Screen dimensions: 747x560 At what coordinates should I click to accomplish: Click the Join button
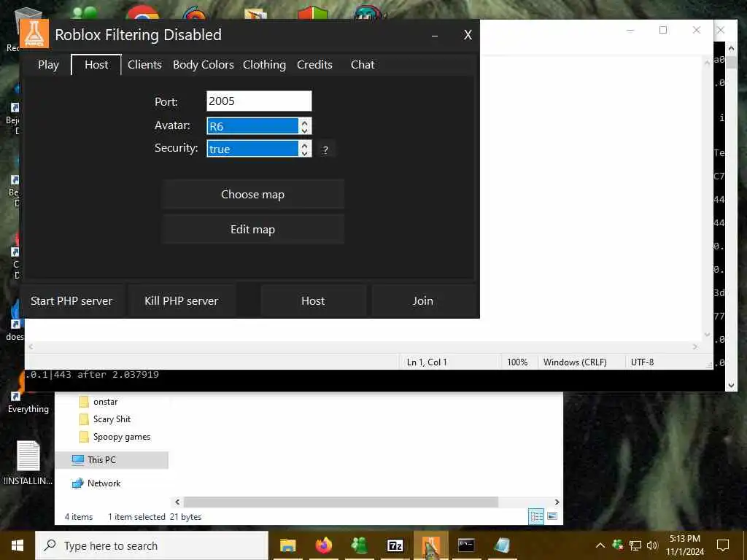[422, 301]
